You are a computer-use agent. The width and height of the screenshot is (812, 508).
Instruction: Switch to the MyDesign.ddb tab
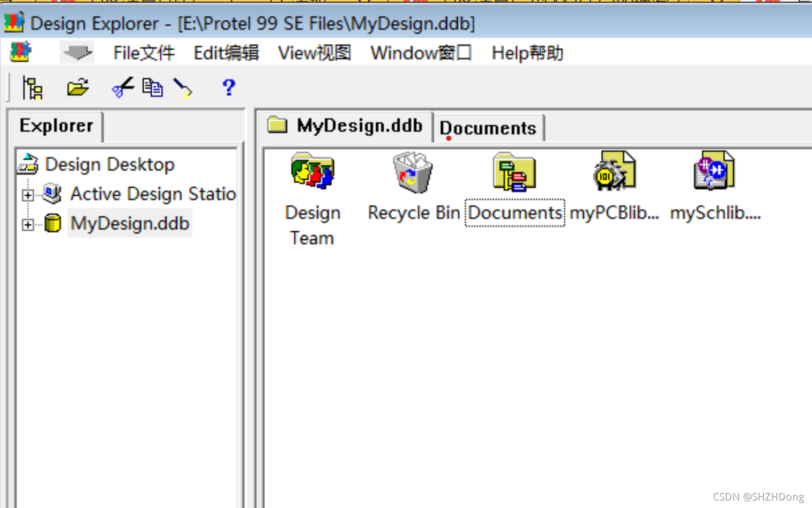point(345,126)
